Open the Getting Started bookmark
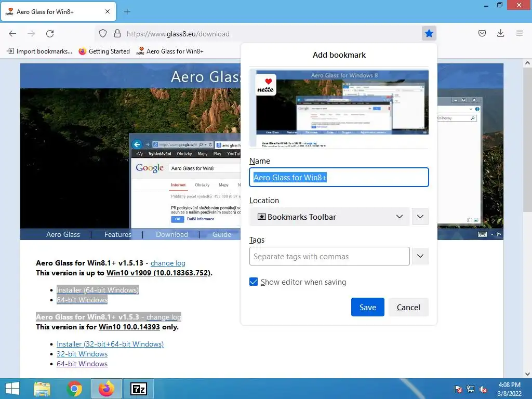The image size is (532, 399). [104, 51]
